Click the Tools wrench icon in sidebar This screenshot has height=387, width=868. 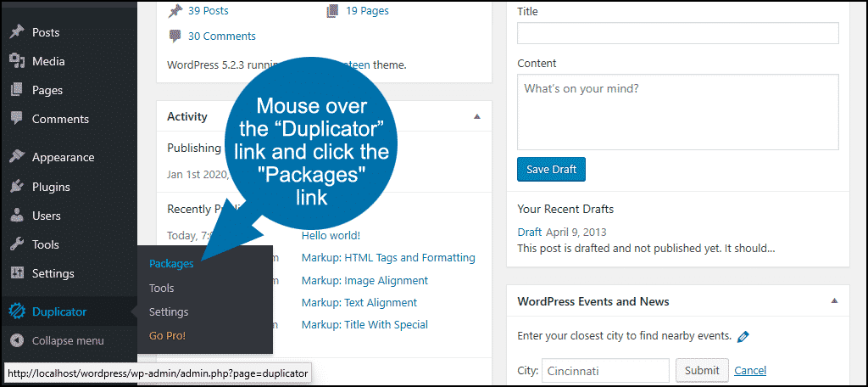tap(17, 244)
